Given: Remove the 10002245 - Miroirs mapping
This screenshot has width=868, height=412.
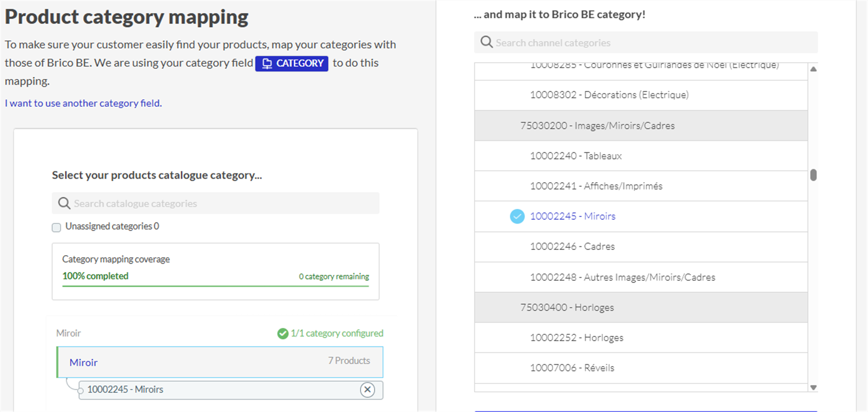Looking at the screenshot, I should coord(367,390).
